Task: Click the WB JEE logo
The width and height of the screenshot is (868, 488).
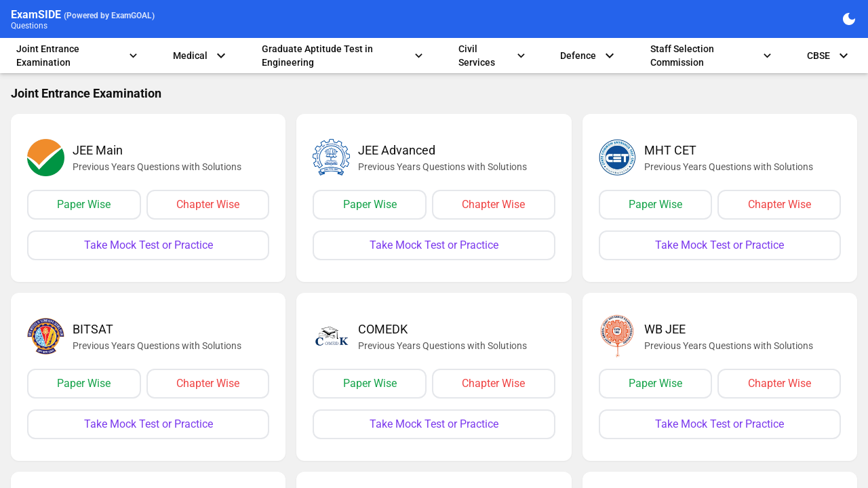Action: point(617,336)
